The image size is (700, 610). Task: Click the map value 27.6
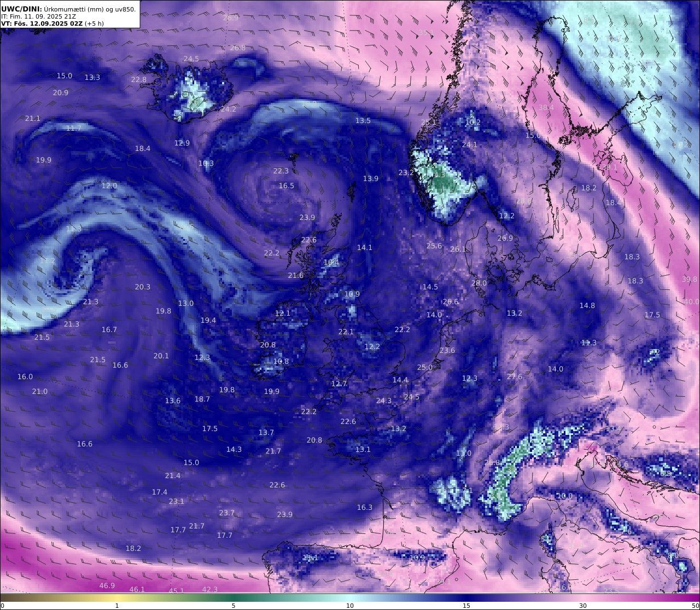[515, 377]
